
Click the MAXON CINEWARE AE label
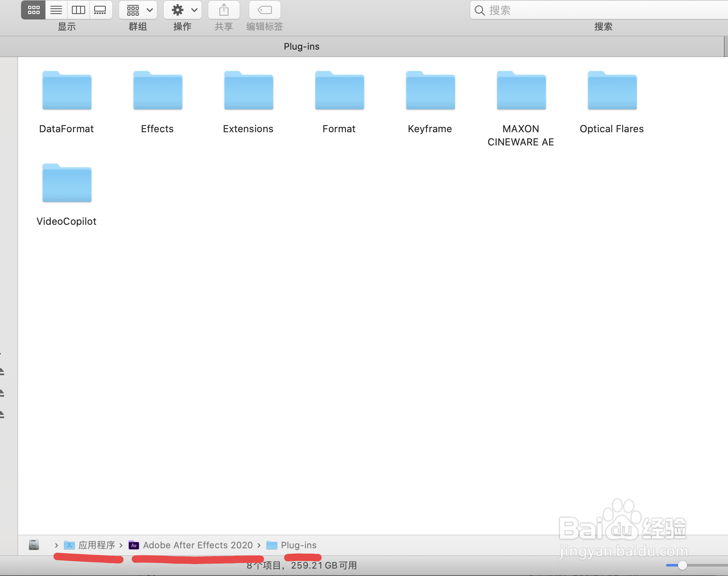521,136
